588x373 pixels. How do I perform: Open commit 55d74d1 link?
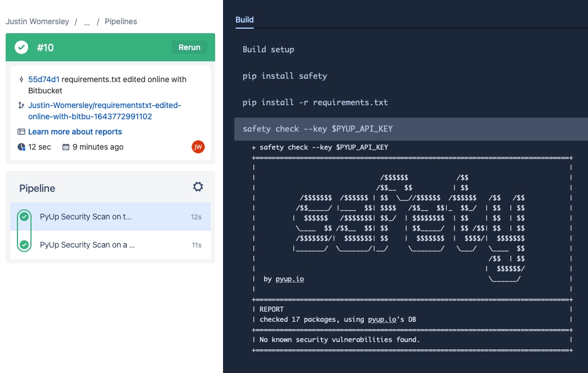click(44, 79)
